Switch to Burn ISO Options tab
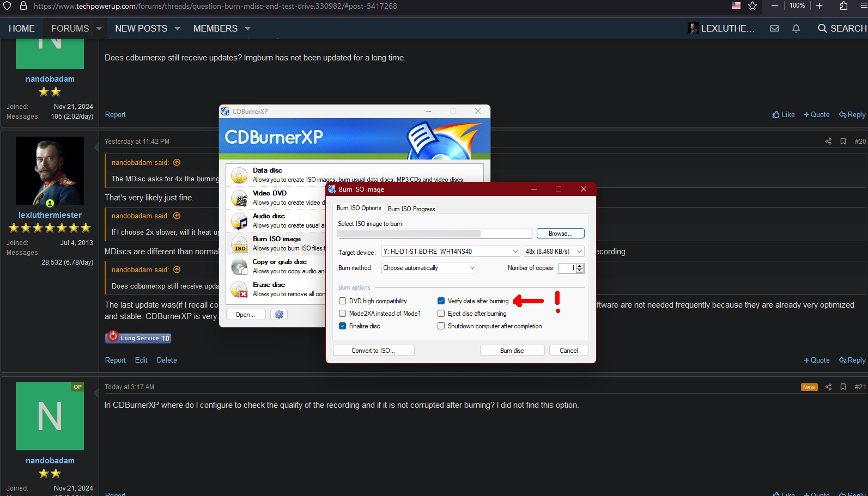 coord(359,208)
